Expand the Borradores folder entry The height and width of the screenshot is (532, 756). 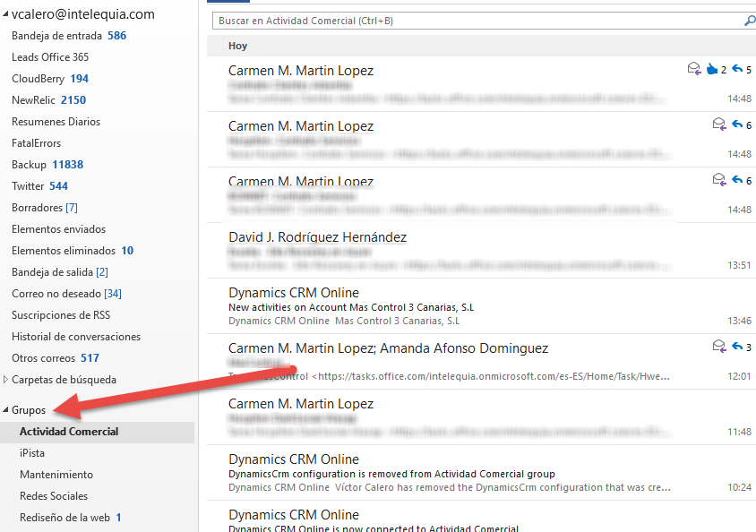pos(42,207)
